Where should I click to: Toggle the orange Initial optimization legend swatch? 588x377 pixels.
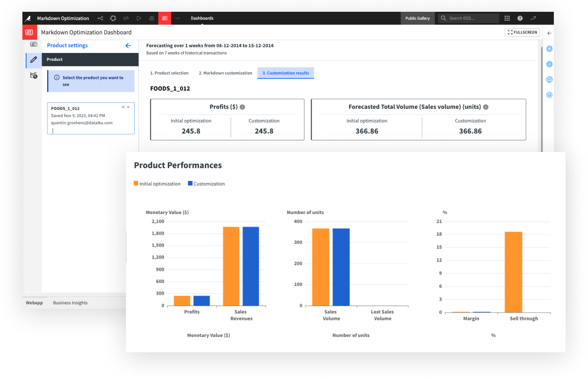coord(136,183)
